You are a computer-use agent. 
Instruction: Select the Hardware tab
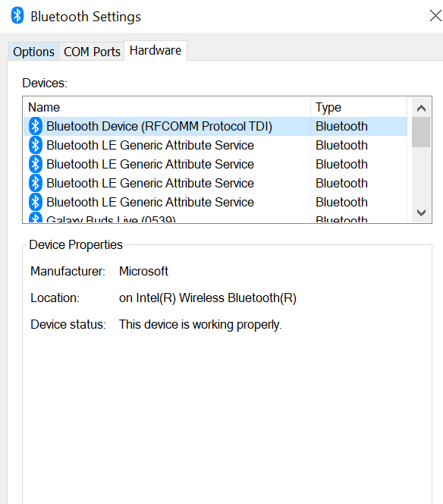(x=156, y=50)
